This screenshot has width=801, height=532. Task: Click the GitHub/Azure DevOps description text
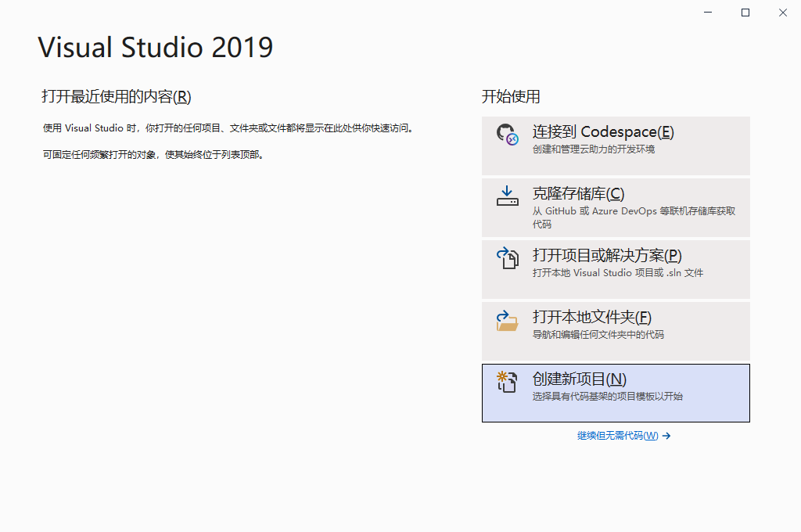click(x=629, y=213)
